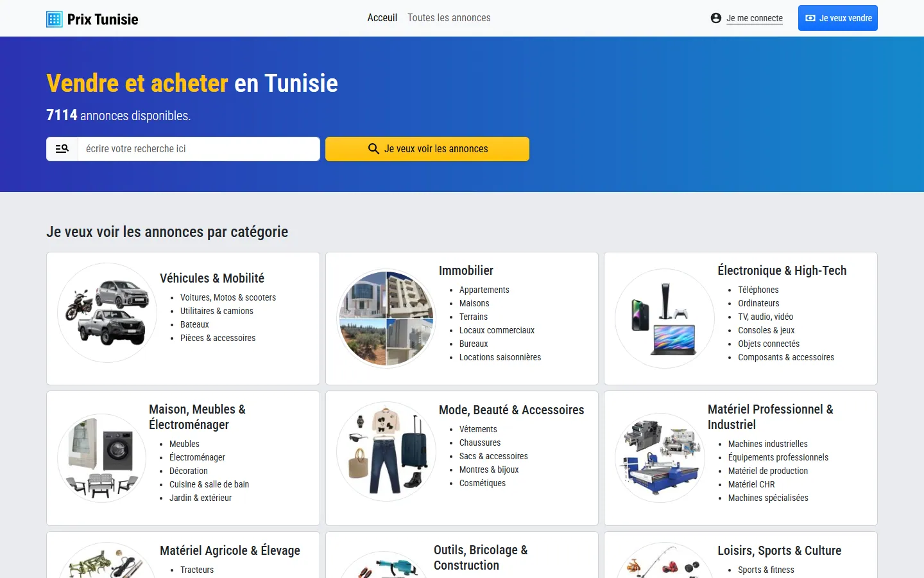Image resolution: width=924 pixels, height=578 pixels.
Task: Select Tracteurs subcategory
Action: 197,570
